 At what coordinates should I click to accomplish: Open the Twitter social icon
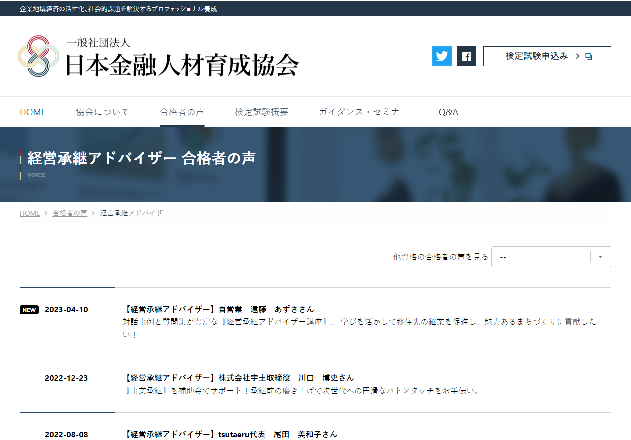pos(441,57)
